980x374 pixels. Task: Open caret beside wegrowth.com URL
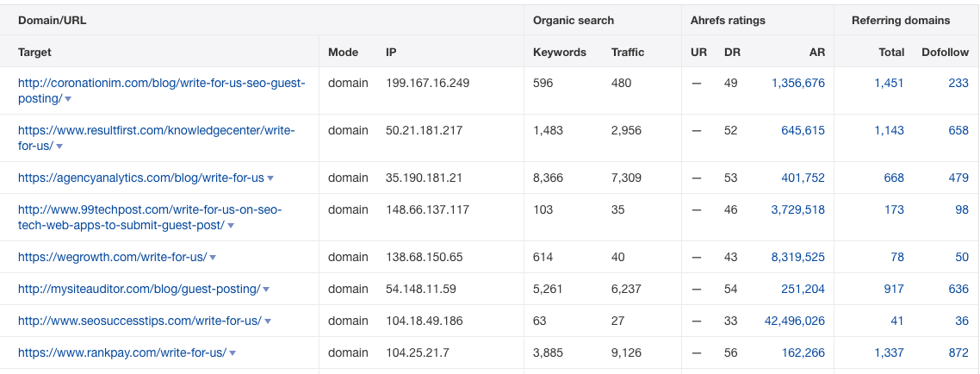(x=213, y=258)
